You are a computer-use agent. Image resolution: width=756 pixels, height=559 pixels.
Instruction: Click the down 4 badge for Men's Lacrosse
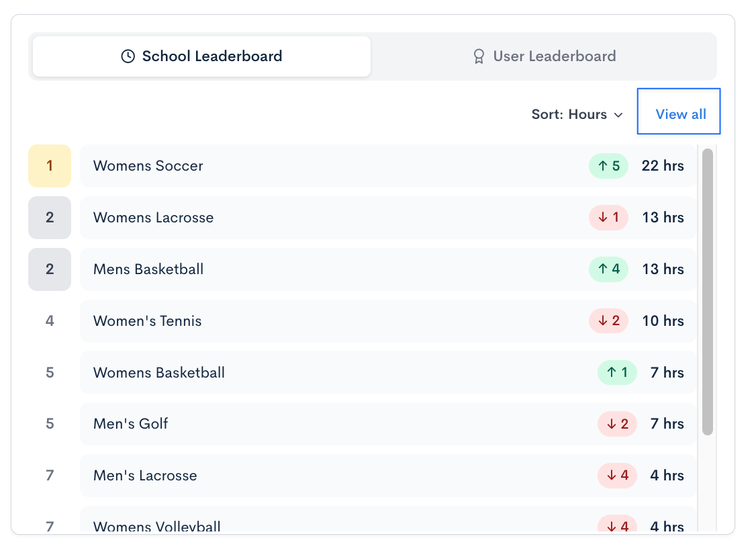tap(617, 476)
